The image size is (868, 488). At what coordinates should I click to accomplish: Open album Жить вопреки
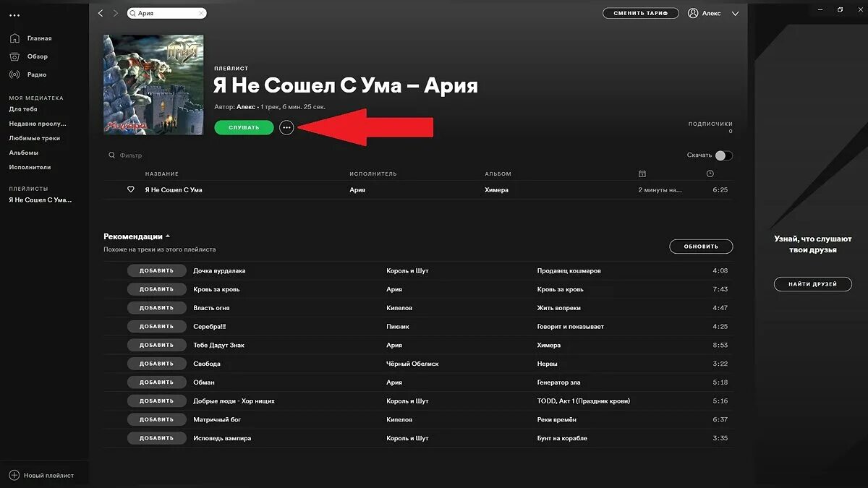[x=559, y=308]
